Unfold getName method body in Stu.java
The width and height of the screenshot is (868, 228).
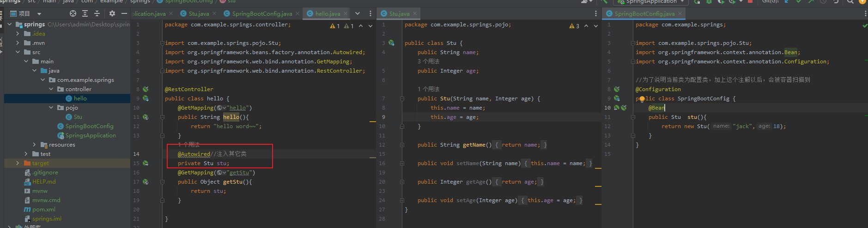(402, 145)
